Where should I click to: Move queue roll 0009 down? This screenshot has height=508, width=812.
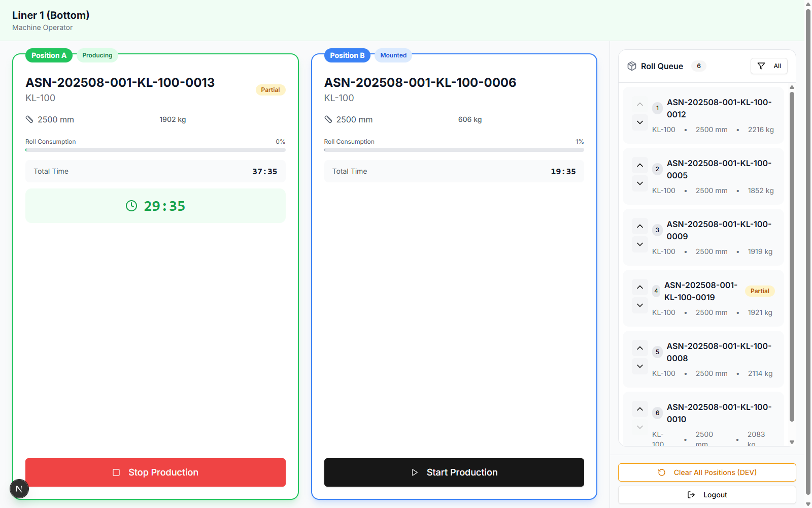coord(640,244)
